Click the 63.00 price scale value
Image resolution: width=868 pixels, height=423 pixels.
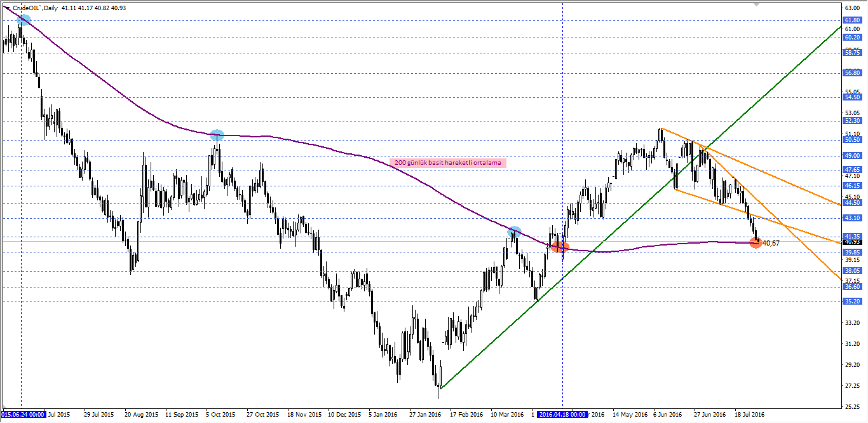[852, 8]
